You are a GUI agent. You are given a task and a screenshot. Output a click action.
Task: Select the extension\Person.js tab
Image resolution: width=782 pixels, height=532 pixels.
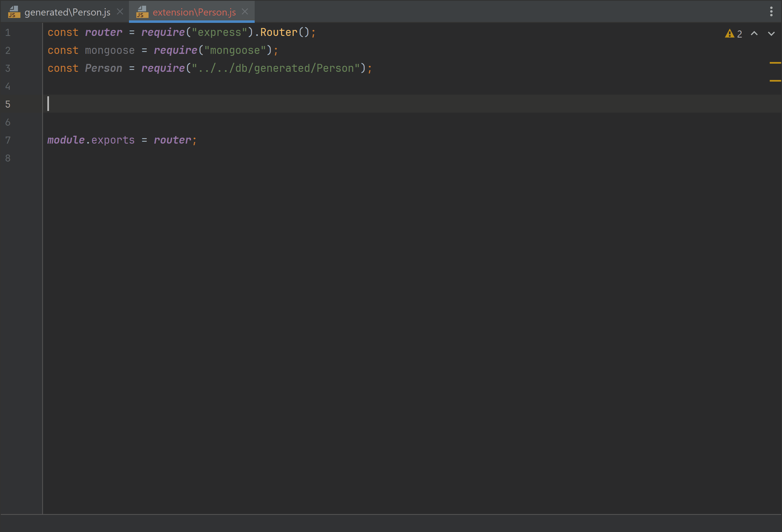coord(194,12)
